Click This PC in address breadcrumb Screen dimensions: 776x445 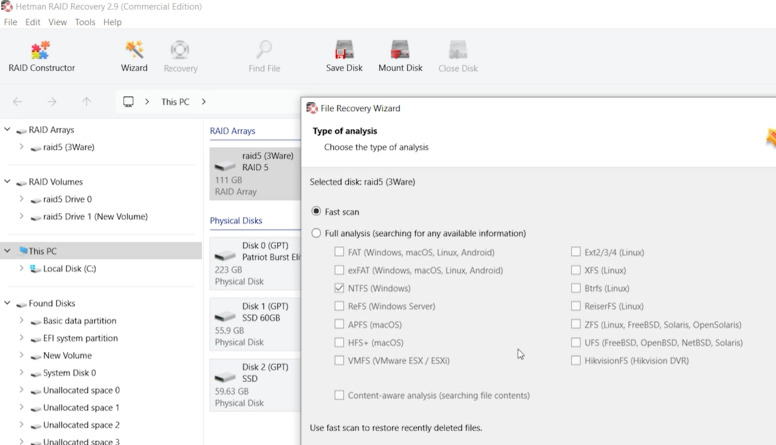point(175,101)
